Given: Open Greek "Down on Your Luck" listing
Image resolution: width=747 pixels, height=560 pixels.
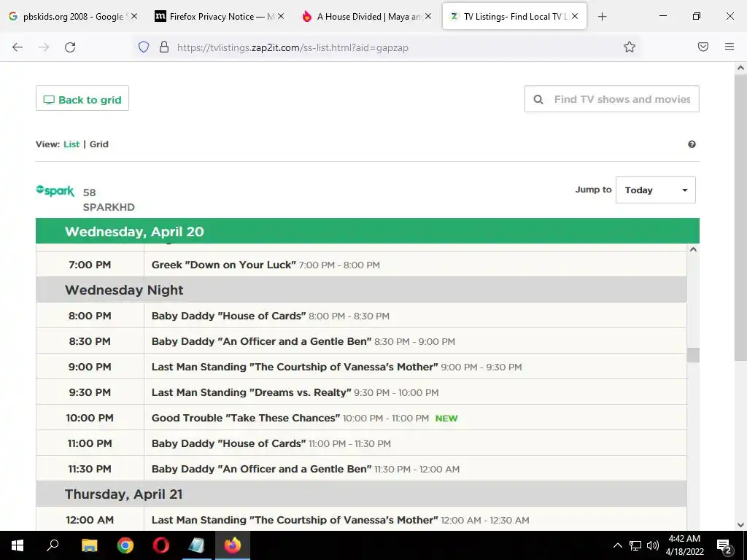Looking at the screenshot, I should coord(223,265).
